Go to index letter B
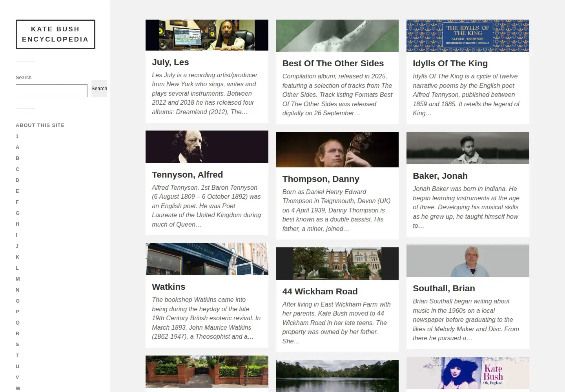The width and height of the screenshot is (565, 392). [x=17, y=158]
